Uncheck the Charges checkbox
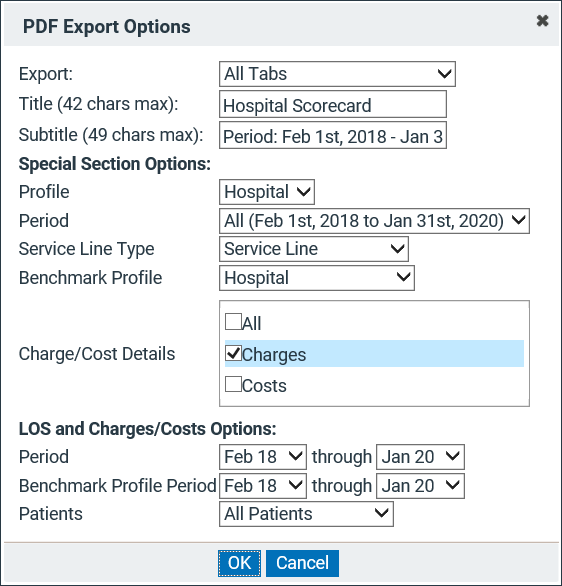 click(233, 353)
